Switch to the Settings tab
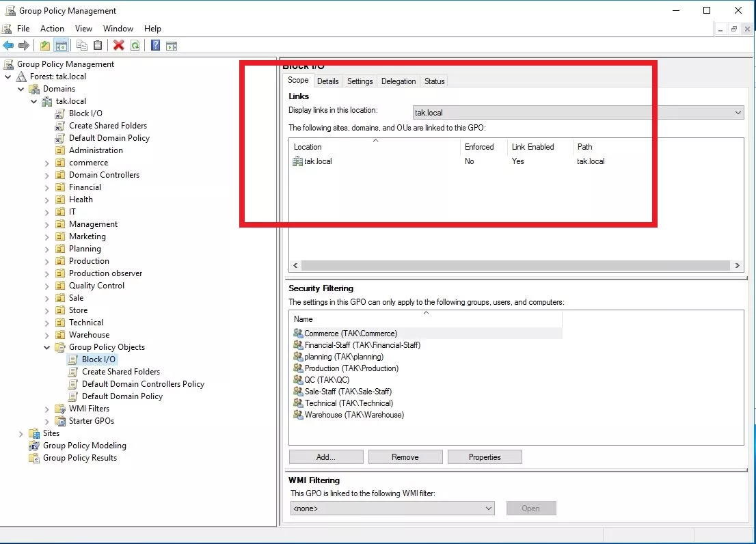756x544 pixels. [x=360, y=81]
